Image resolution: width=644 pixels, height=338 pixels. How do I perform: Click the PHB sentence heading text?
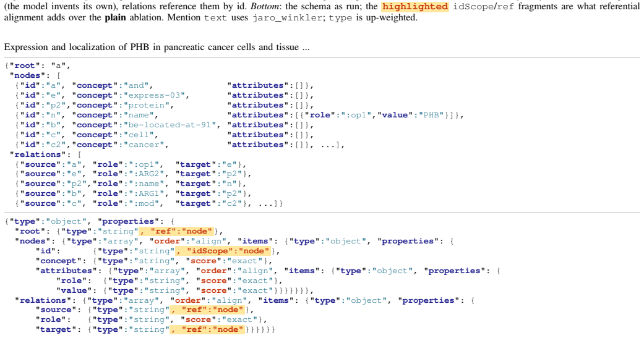click(x=157, y=47)
